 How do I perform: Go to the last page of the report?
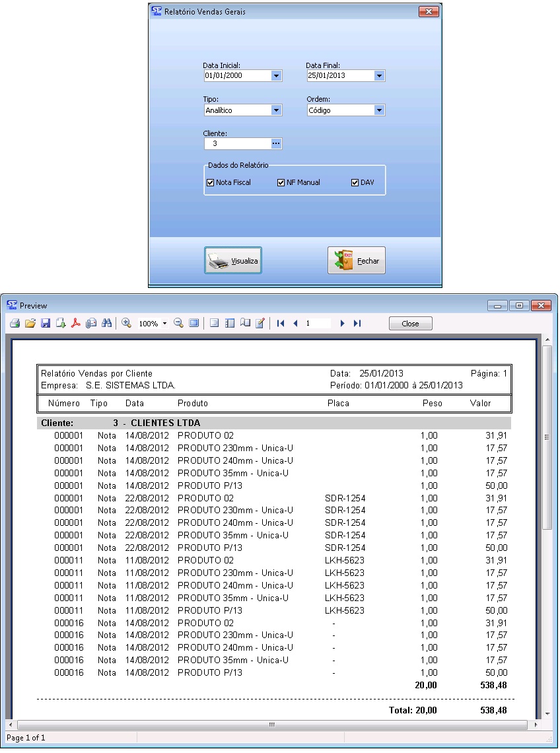tap(357, 324)
